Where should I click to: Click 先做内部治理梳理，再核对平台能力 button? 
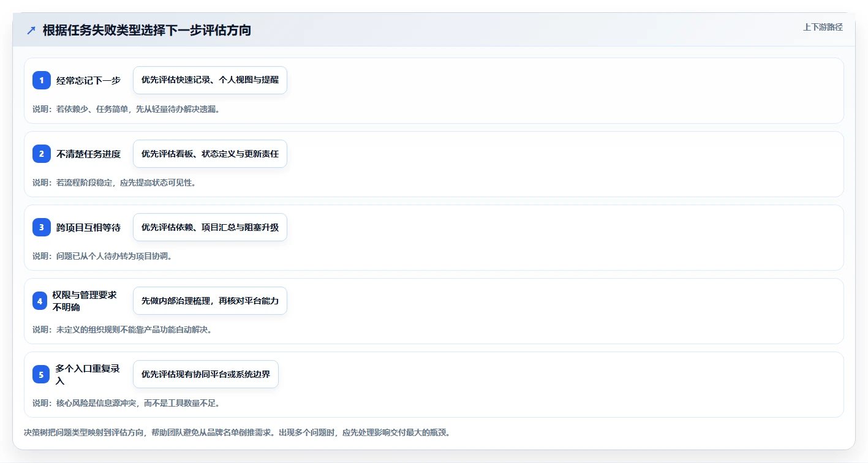coord(210,301)
